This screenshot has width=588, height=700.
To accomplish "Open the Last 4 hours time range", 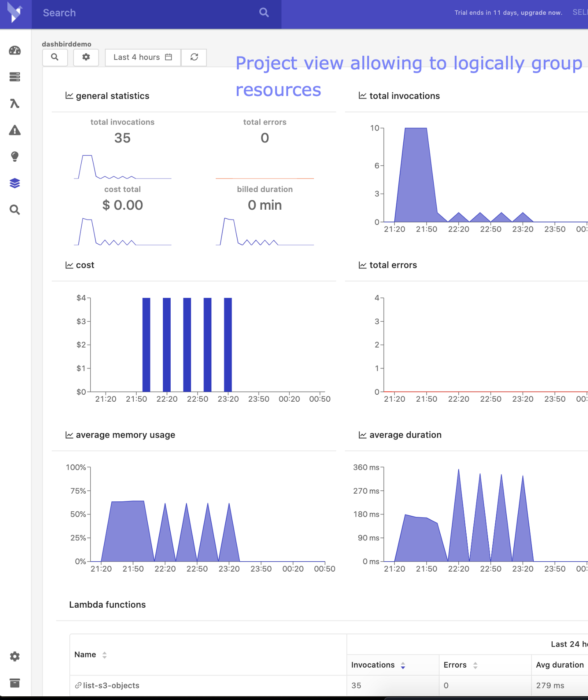I will 143,57.
